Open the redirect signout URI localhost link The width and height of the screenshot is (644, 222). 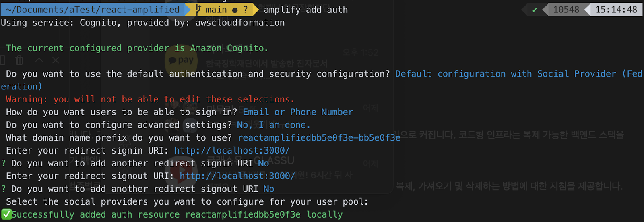point(237,176)
